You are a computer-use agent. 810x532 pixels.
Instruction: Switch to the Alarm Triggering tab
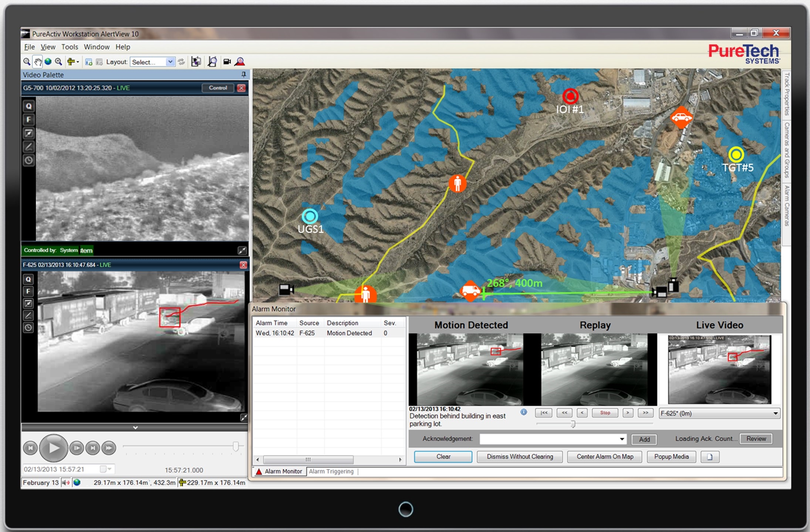[x=331, y=471]
